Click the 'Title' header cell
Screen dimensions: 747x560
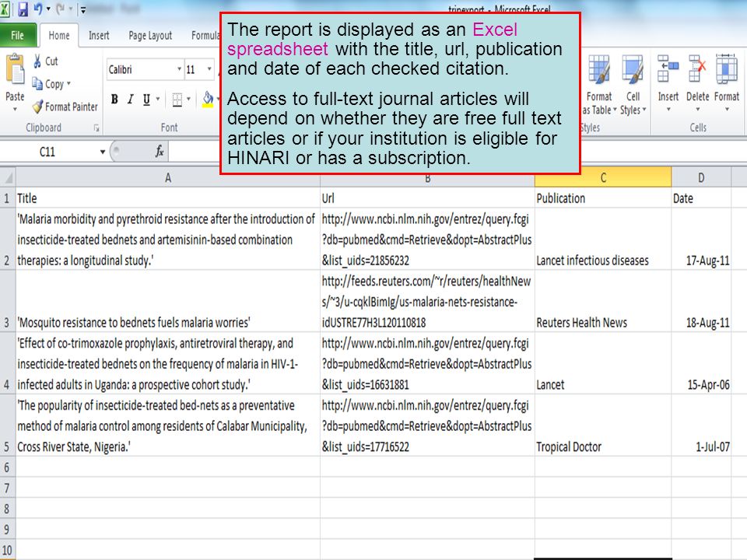168,198
